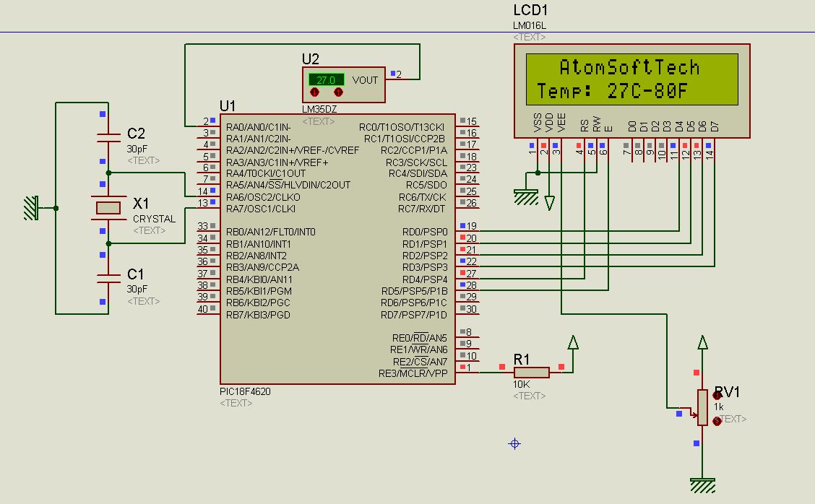Click the X1 reference label
This screenshot has width=815, height=504.
point(141,203)
